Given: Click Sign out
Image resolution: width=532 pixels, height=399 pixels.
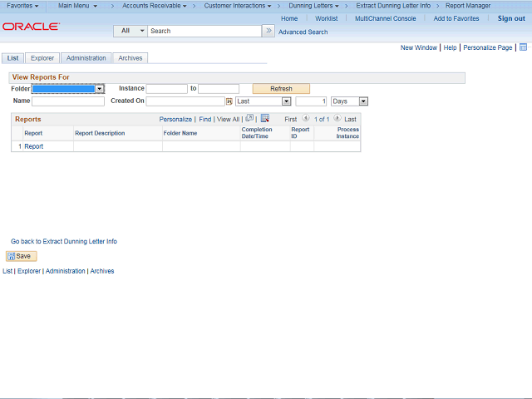Looking at the screenshot, I should tap(511, 18).
